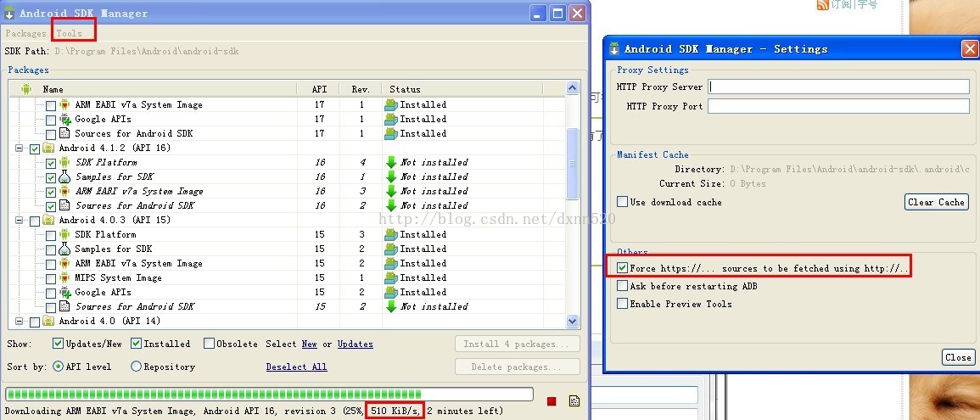The image size is (980, 420).
Task: Click the Android 4.0 (API 14) folder icon
Action: 48,322
